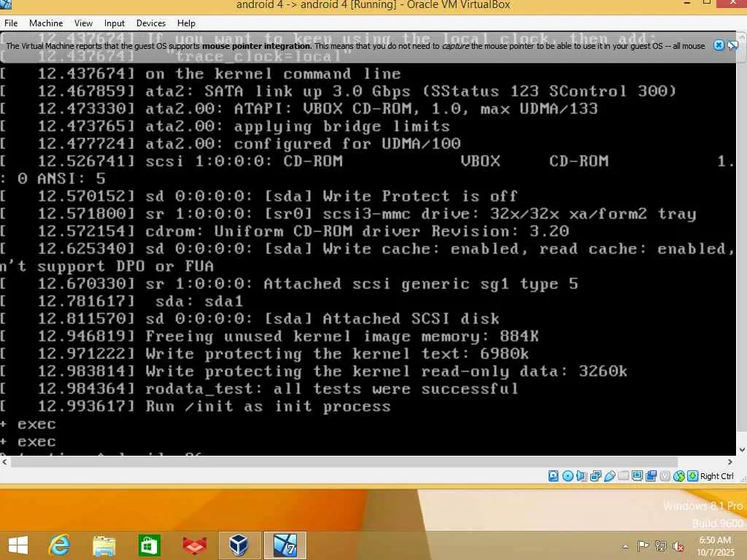Open the Devices menu
Screen dimensions: 747x560
(x=151, y=23)
